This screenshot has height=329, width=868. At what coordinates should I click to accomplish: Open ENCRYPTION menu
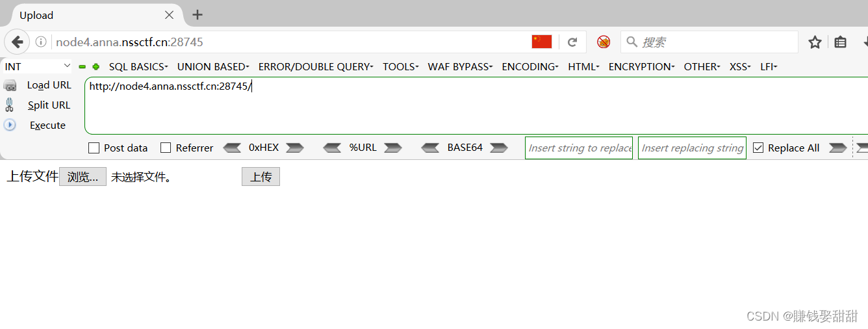pyautogui.click(x=641, y=66)
